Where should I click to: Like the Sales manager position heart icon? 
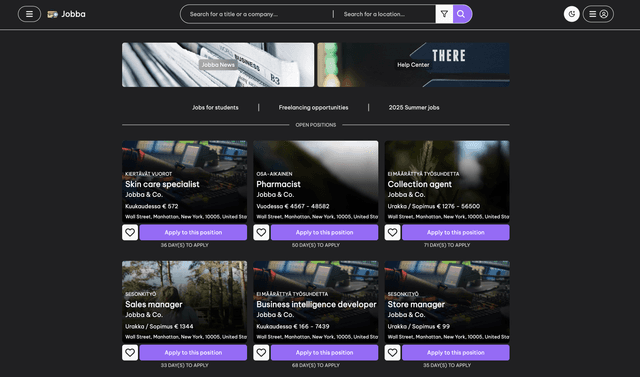[130, 353]
